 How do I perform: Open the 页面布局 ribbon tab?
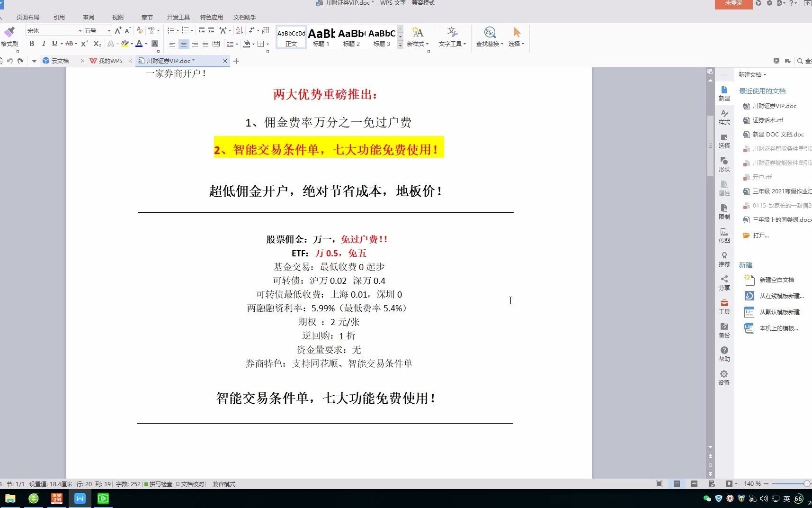click(28, 17)
